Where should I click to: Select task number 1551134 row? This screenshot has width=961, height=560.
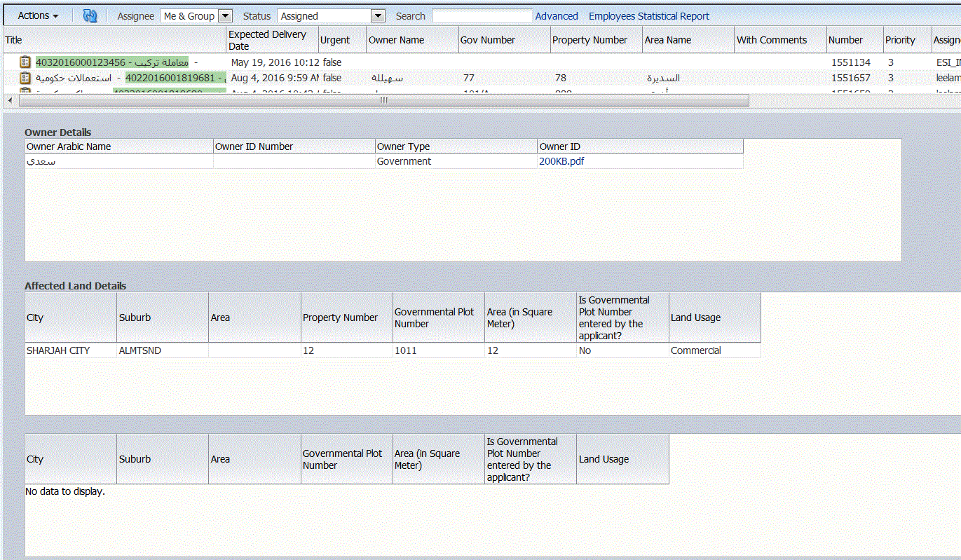[x=850, y=62]
